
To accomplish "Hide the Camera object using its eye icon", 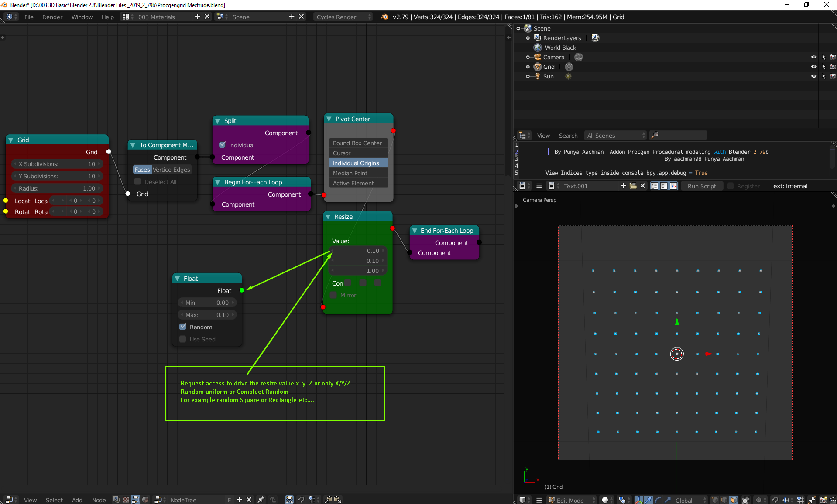I will [813, 57].
